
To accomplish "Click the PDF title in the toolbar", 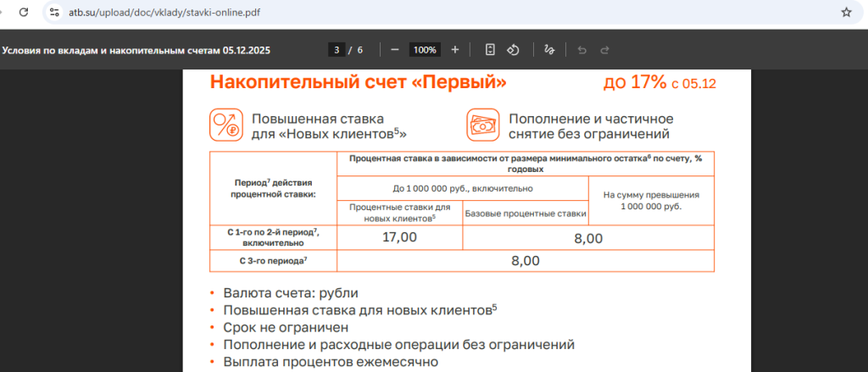I will (x=136, y=50).
